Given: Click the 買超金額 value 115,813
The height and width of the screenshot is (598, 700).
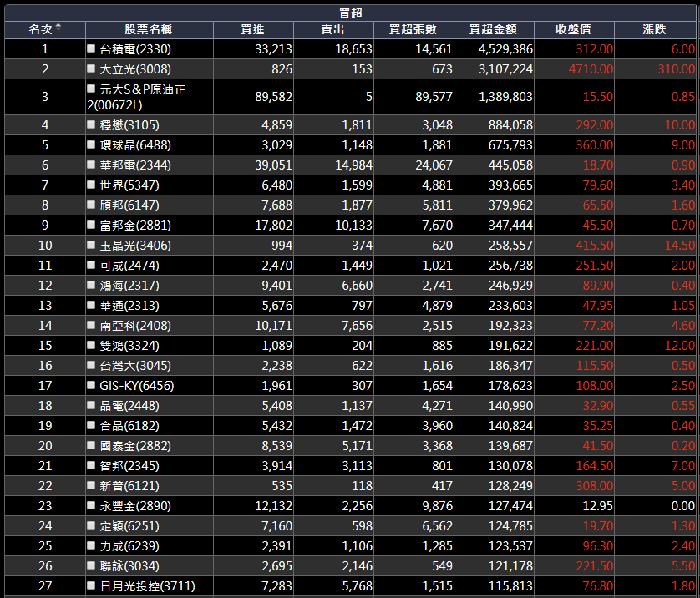Looking at the screenshot, I should (510, 586).
